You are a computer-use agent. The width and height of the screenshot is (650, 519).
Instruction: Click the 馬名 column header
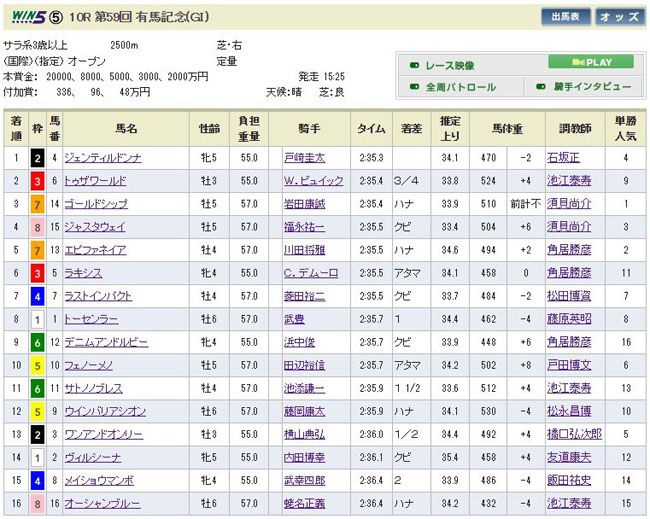point(126,129)
